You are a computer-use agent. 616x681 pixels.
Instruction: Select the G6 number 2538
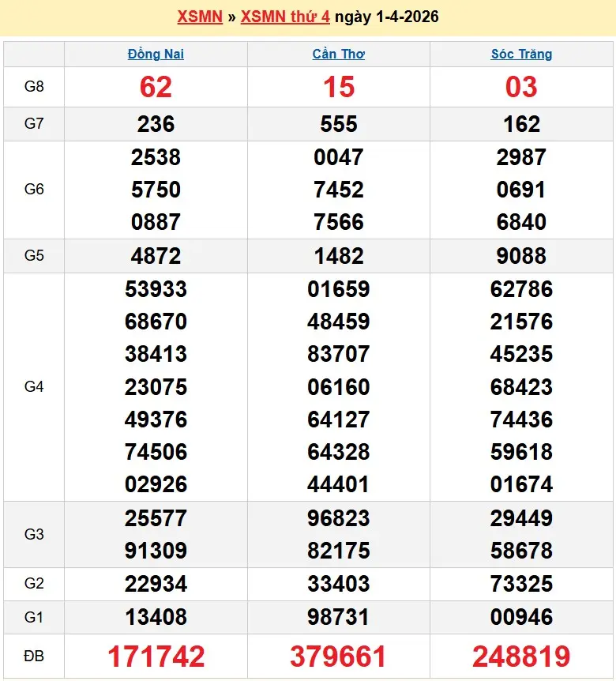click(x=156, y=157)
